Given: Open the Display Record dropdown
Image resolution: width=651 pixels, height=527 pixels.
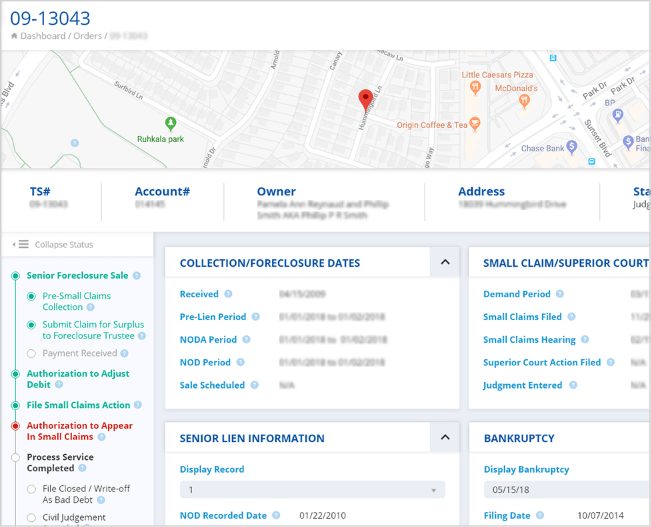Looking at the screenshot, I should pos(312,490).
